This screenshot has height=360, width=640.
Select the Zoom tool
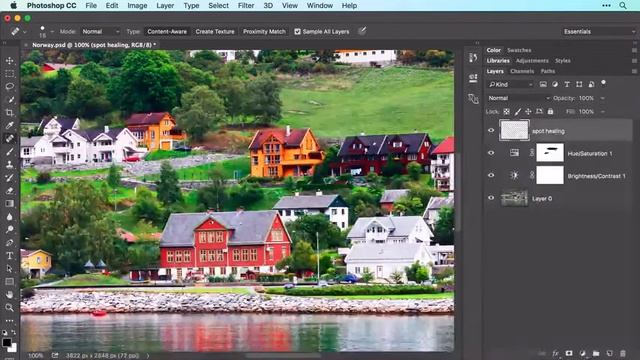(9, 307)
